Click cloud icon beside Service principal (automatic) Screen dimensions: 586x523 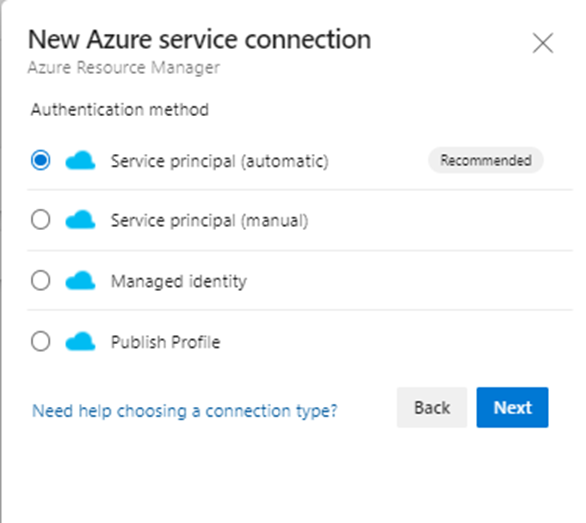point(80,160)
